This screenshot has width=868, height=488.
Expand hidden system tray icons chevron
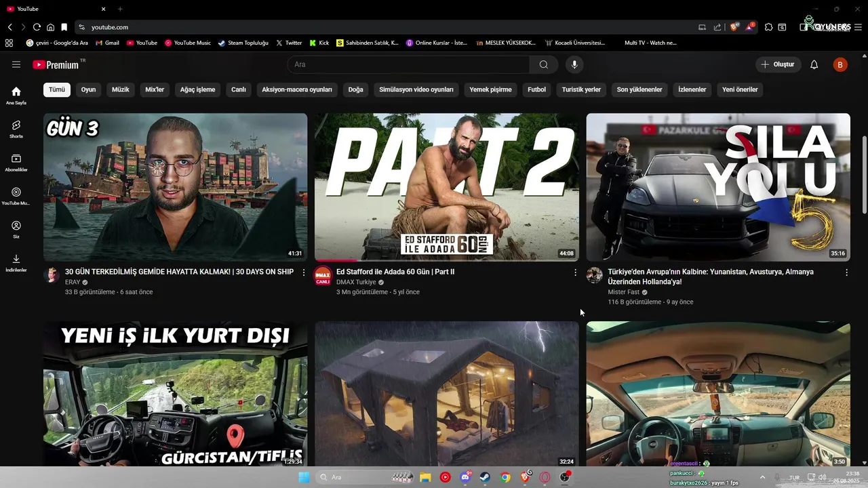pyautogui.click(x=762, y=477)
